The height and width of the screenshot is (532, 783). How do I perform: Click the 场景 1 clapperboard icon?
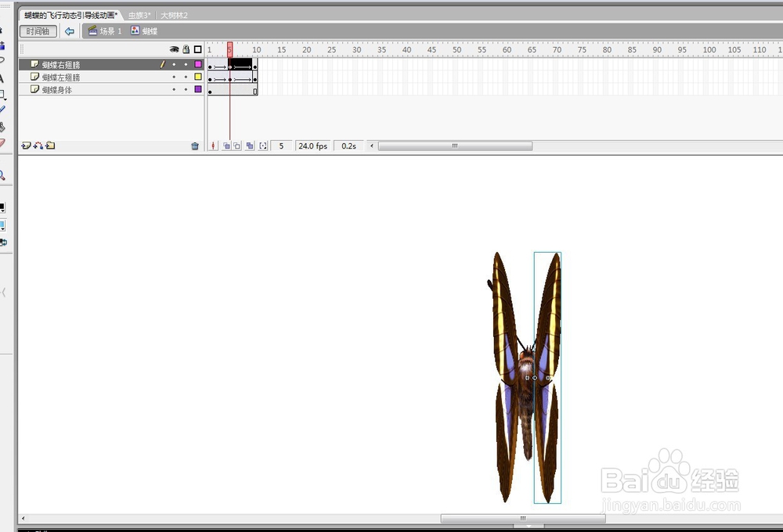[92, 31]
